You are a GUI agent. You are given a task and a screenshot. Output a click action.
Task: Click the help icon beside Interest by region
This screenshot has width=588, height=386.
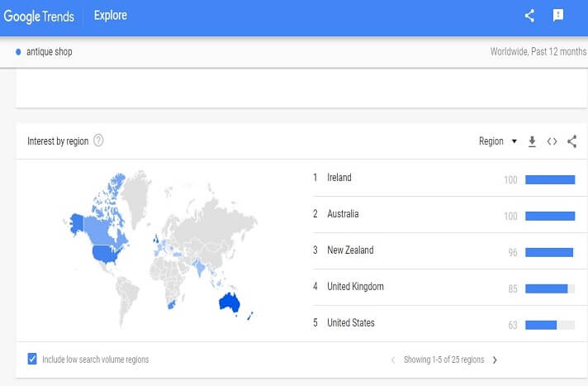[x=99, y=141]
